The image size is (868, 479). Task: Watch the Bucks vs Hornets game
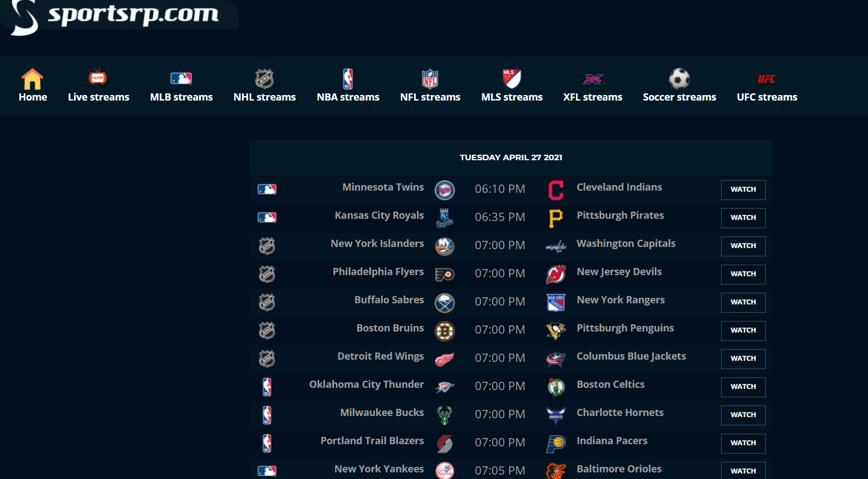(743, 415)
